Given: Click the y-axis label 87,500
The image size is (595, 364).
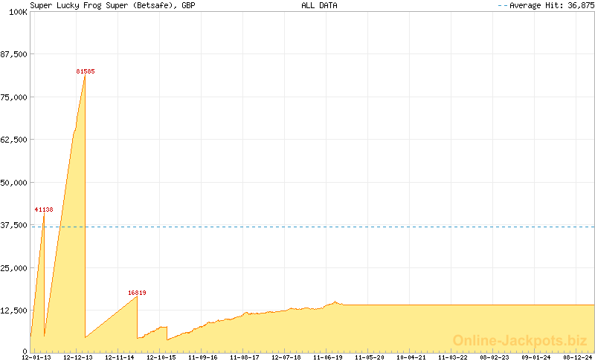Looking at the screenshot, I should (14, 54).
